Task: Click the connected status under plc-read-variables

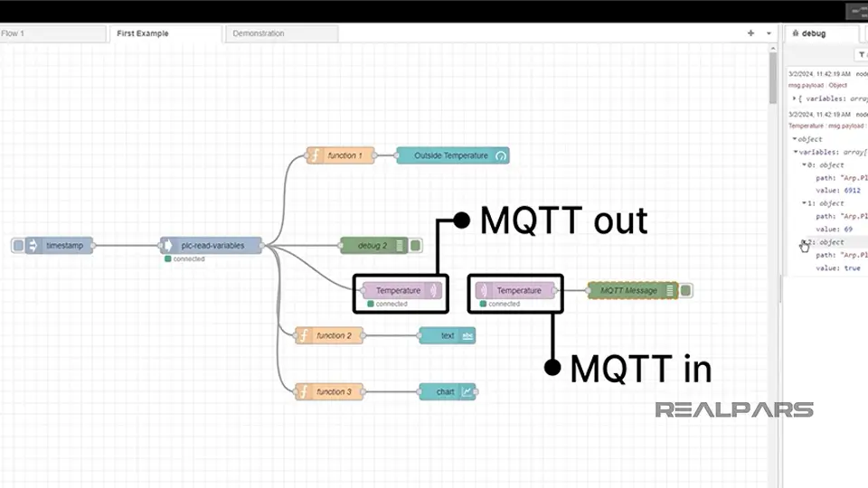Action: tap(184, 259)
